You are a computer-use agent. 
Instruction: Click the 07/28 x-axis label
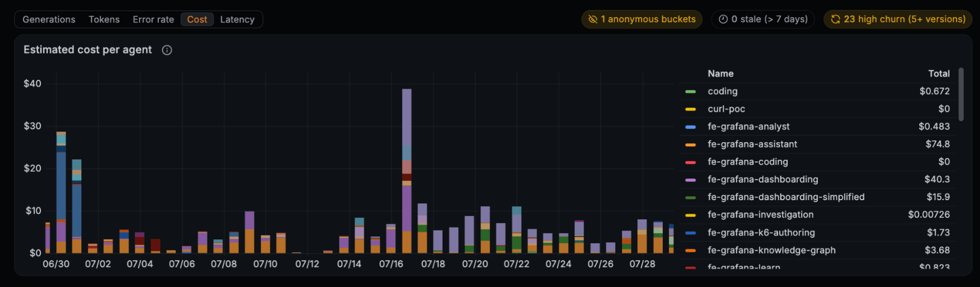(x=642, y=264)
